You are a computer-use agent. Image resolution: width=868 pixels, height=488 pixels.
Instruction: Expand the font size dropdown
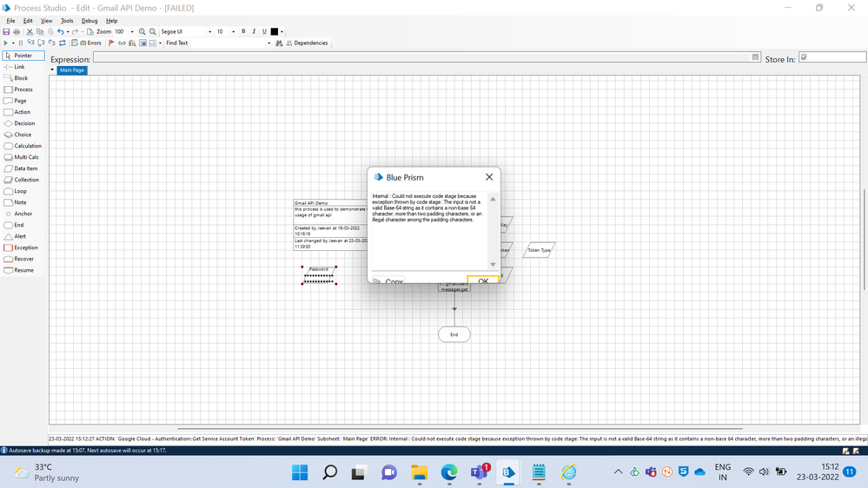tap(233, 32)
